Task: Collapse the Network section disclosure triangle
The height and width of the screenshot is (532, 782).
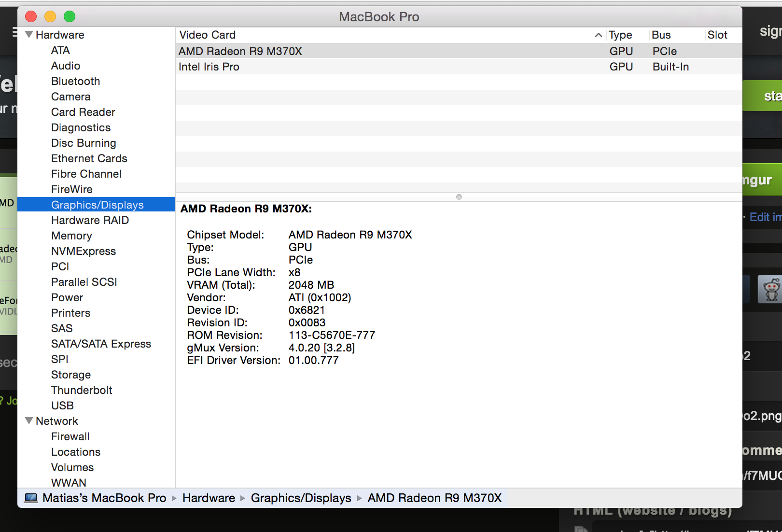Action: pos(28,420)
